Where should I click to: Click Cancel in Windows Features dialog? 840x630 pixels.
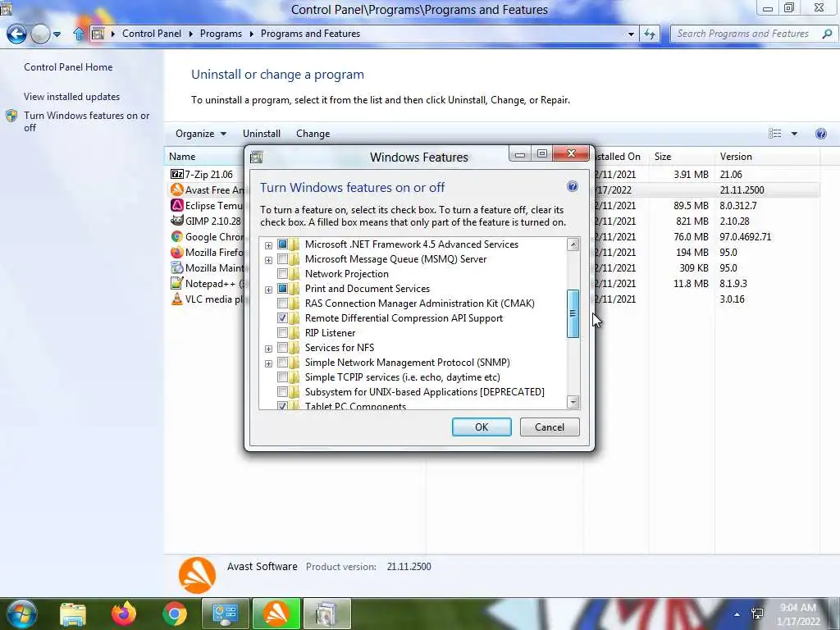(x=550, y=427)
